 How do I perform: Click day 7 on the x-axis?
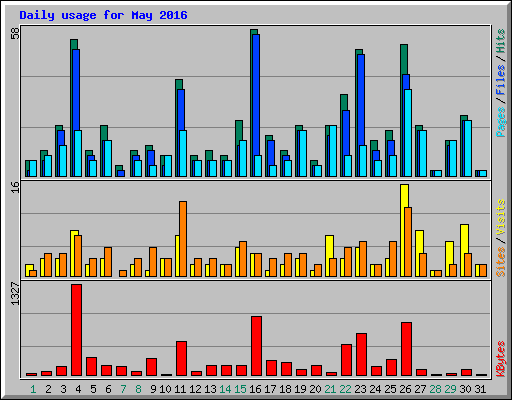click(x=123, y=389)
